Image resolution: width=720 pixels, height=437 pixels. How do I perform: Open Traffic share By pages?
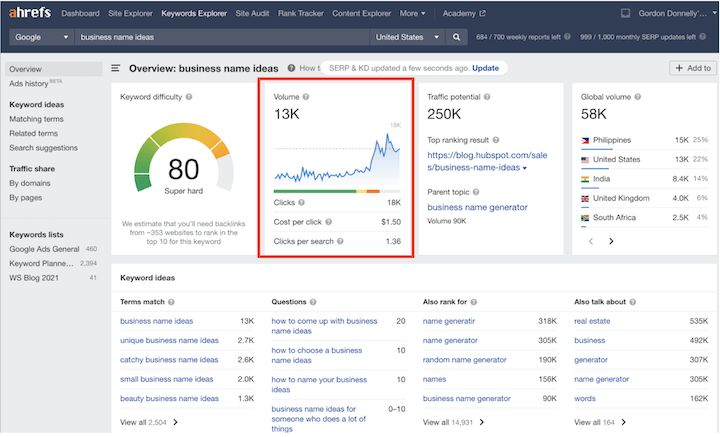[26, 198]
